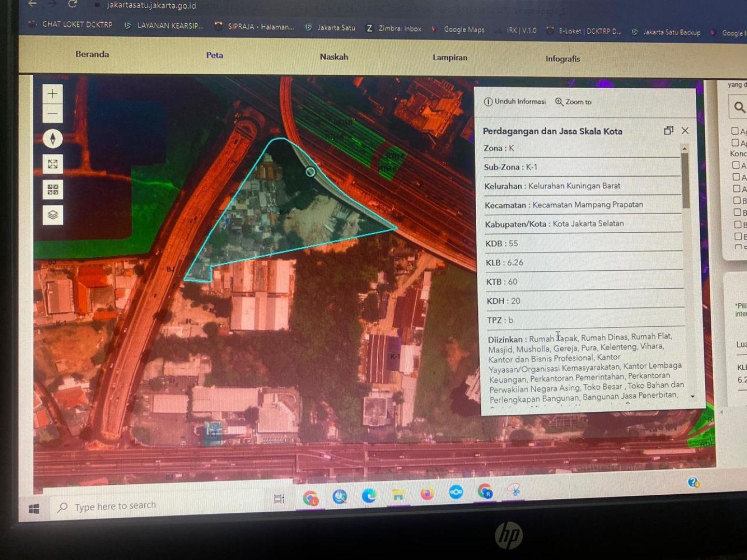Click the search magnifier in right panel
The height and width of the screenshot is (560, 747).
[x=739, y=107]
